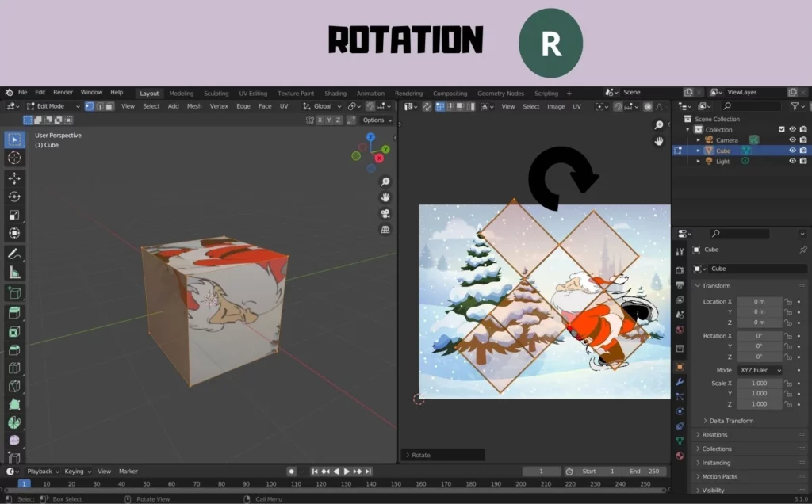Select the Select Box tool
The width and height of the screenshot is (812, 504).
14,139
